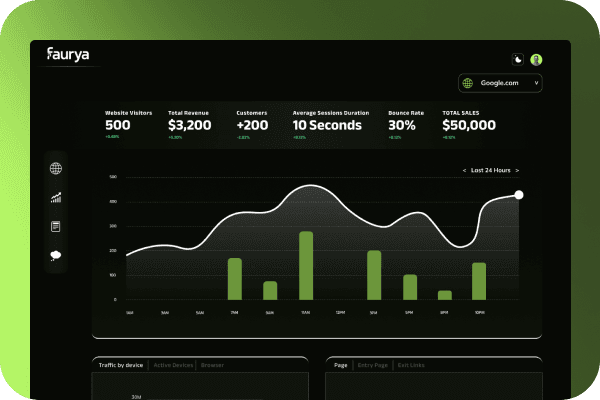Click the globe icon in Google.com selector
The width and height of the screenshot is (600, 400).
tap(468, 83)
